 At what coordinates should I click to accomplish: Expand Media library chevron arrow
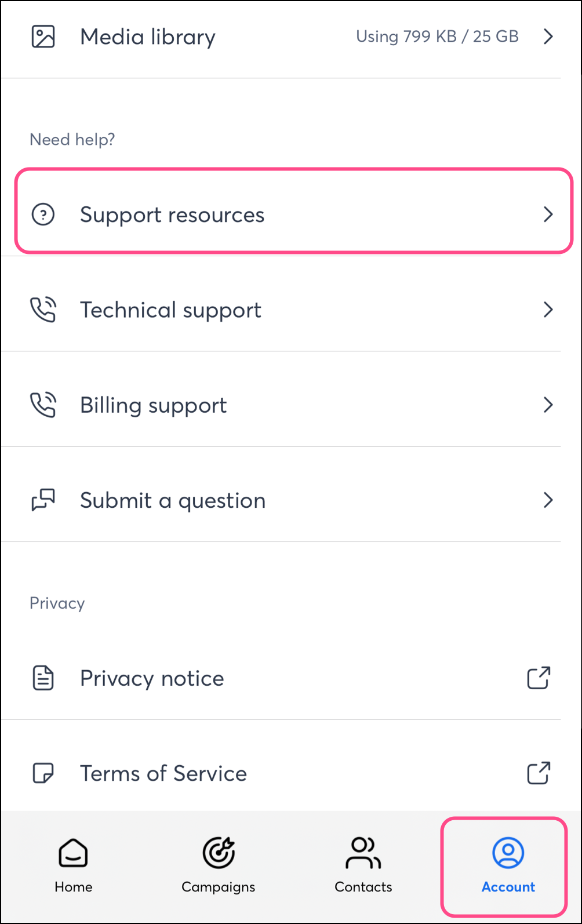click(x=548, y=37)
